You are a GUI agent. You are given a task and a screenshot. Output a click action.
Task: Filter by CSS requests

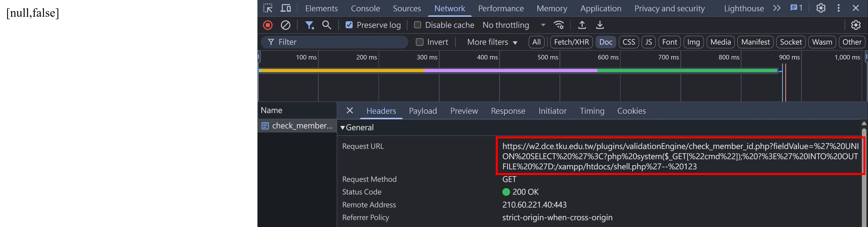(629, 42)
